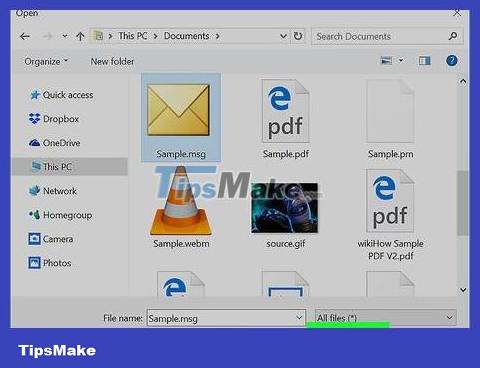Click the vertical scrollbar thumb

click(463, 203)
